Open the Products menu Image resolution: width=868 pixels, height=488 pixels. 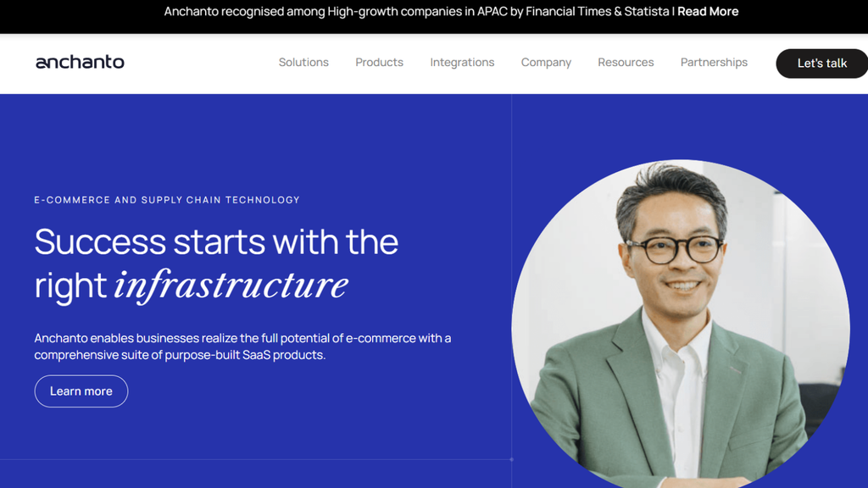pos(379,62)
